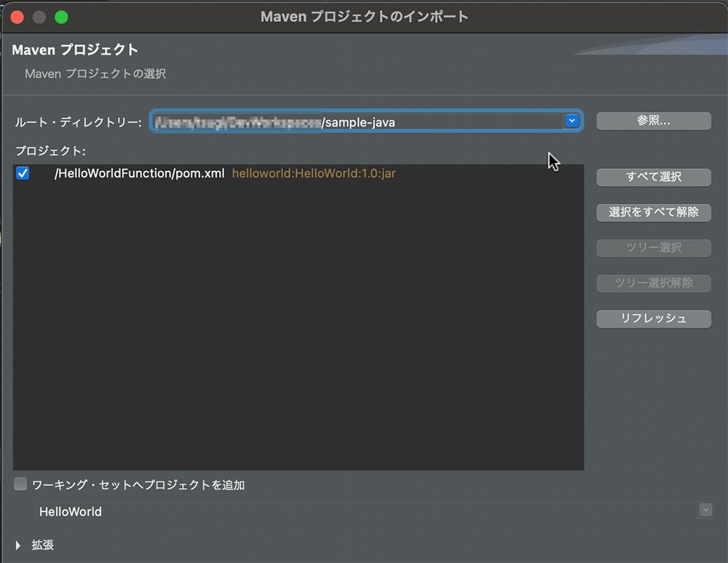This screenshot has height=563, width=728.
Task: Expand the 拡張 section triangle
Action: [19, 545]
